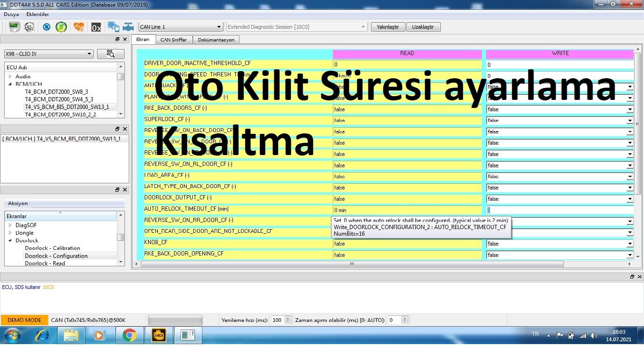Open the Dosya menu
This screenshot has height=362, width=644.
click(11, 14)
